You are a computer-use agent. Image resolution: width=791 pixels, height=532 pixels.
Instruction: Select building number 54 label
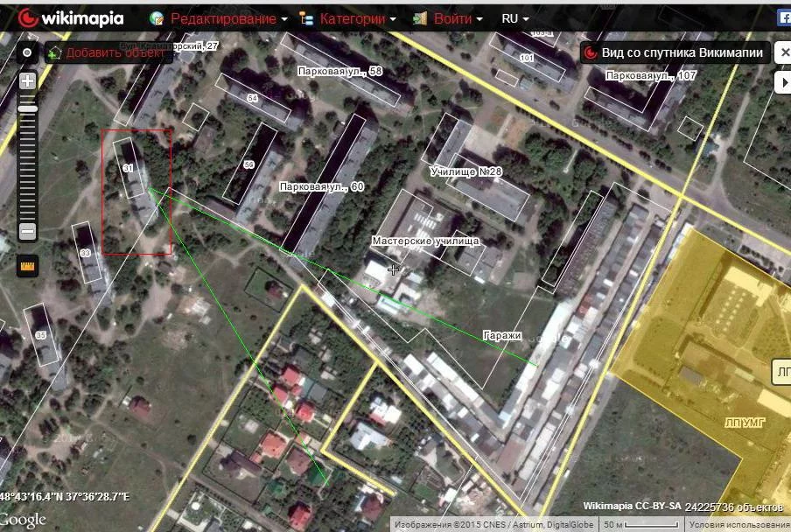[252, 98]
